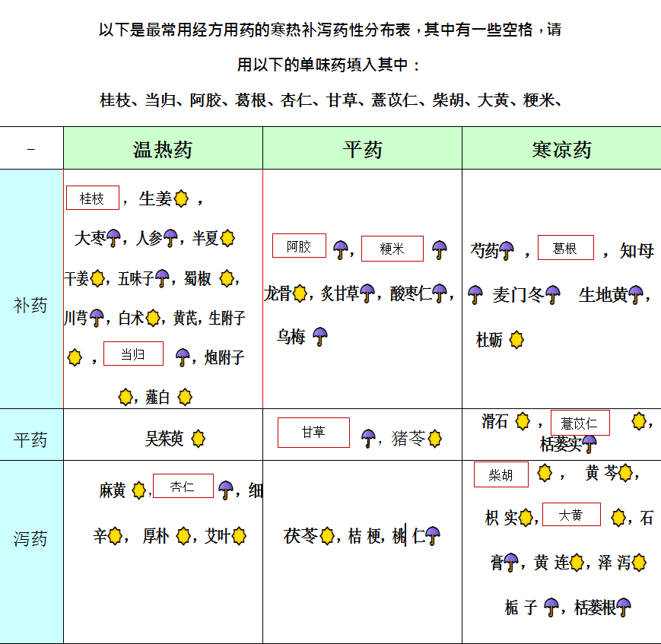
Task: Click the 补药 row header
Action: click(x=32, y=289)
